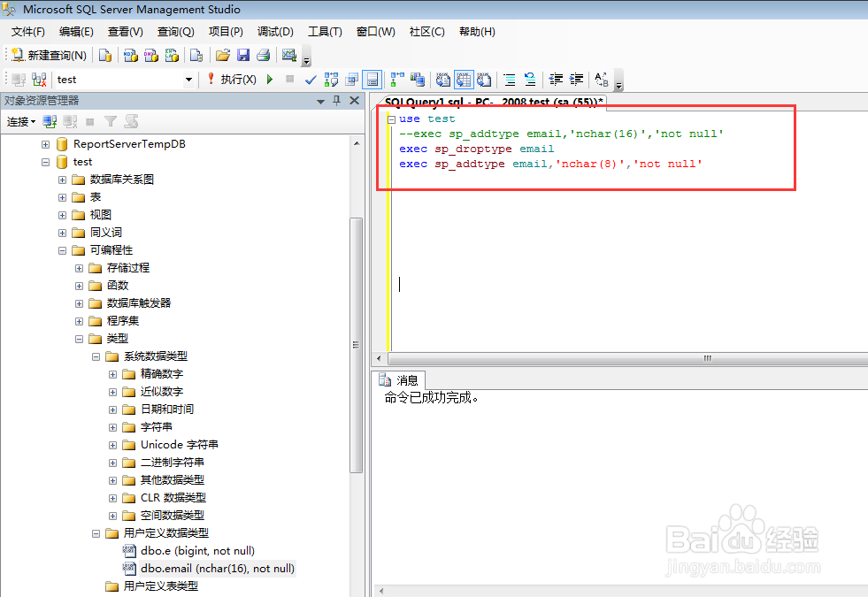Select the Unicode 字符串 folder
Viewport: 868px width, 597px height.
point(171,444)
